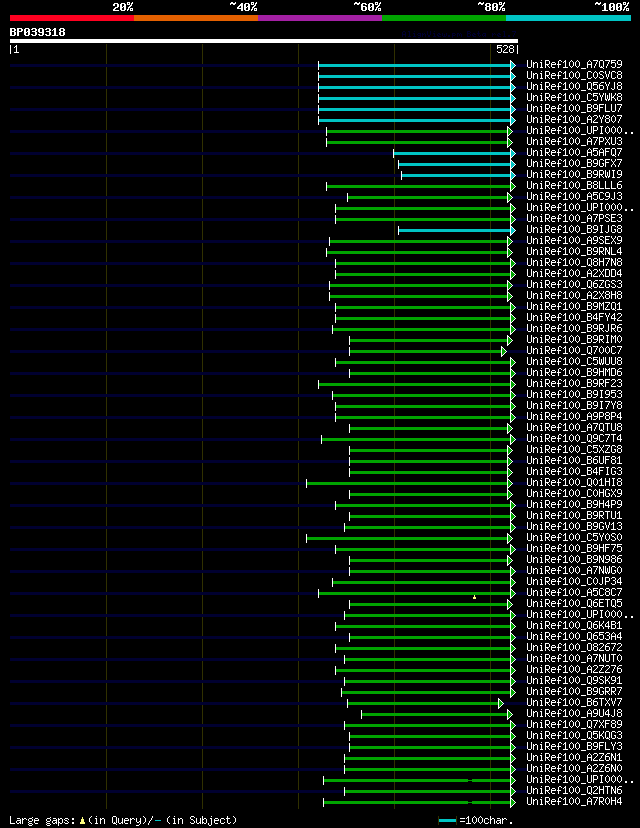
Task: Click the purple ~60% legend color segment
Action: pos(320,18)
